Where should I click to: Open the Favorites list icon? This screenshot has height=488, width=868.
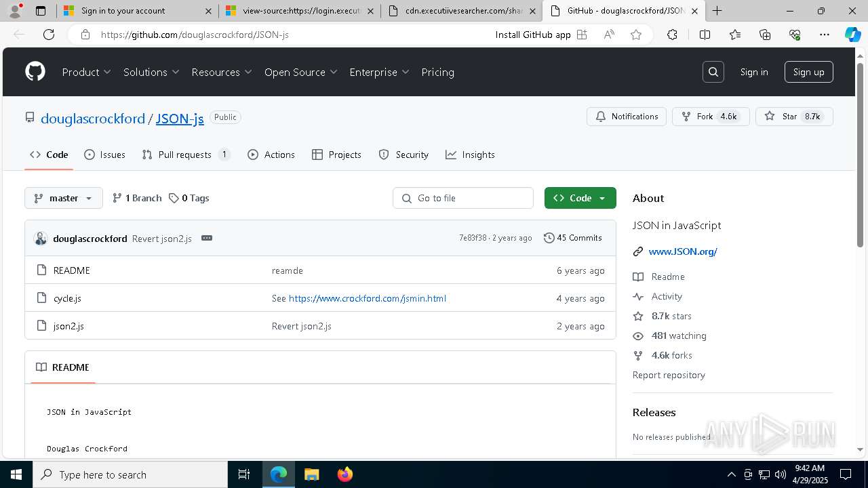tap(735, 35)
